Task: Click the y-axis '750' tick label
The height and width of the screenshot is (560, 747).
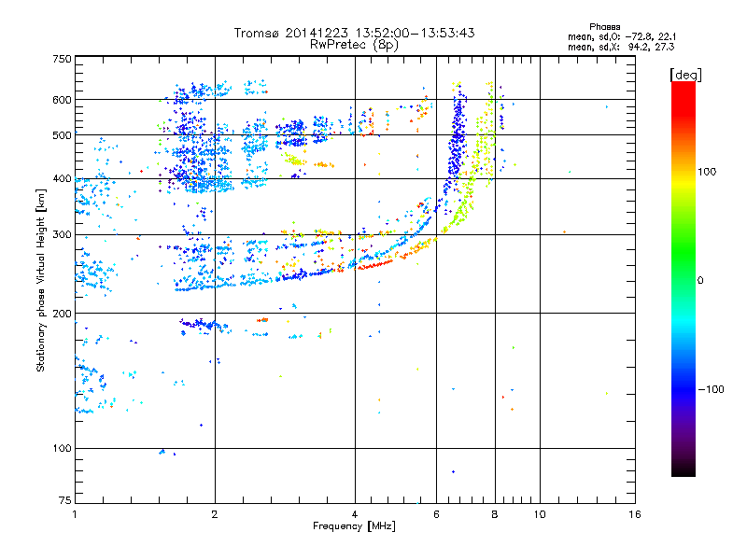Action: tap(63, 59)
